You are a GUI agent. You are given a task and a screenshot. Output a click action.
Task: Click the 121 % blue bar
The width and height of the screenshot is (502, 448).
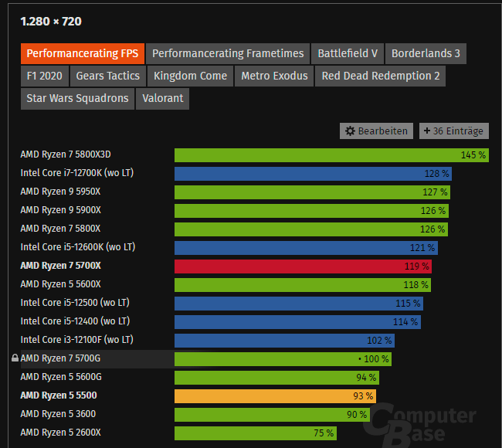tap(306, 248)
